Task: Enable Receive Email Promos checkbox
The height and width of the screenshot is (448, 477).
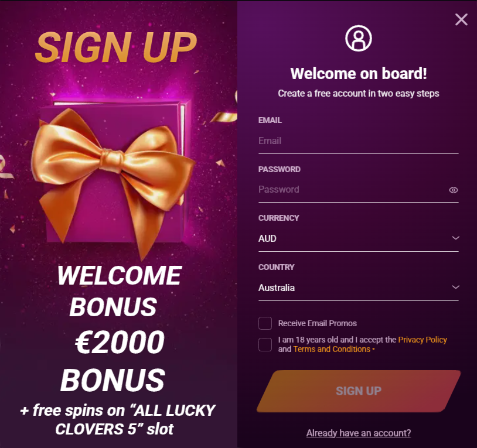Action: tap(265, 323)
